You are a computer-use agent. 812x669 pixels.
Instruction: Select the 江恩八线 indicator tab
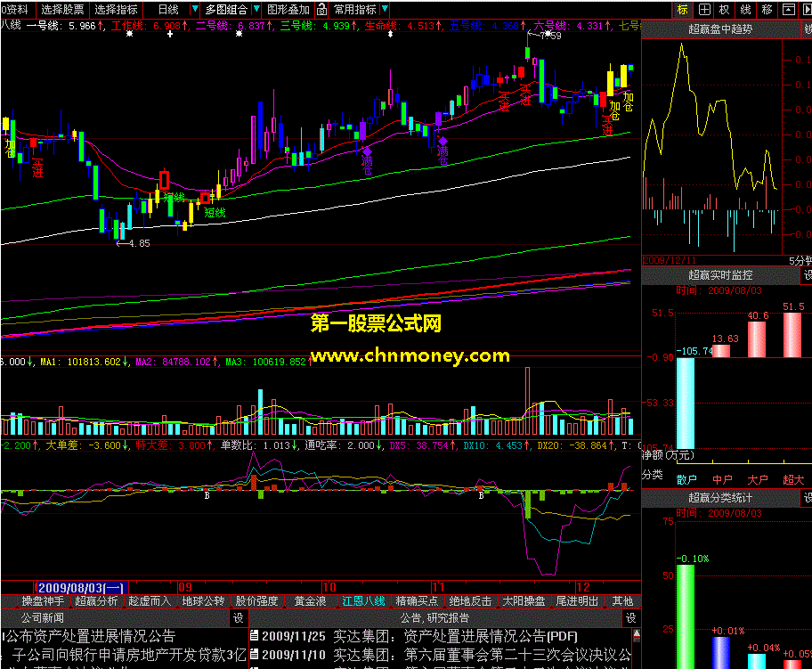(x=363, y=601)
